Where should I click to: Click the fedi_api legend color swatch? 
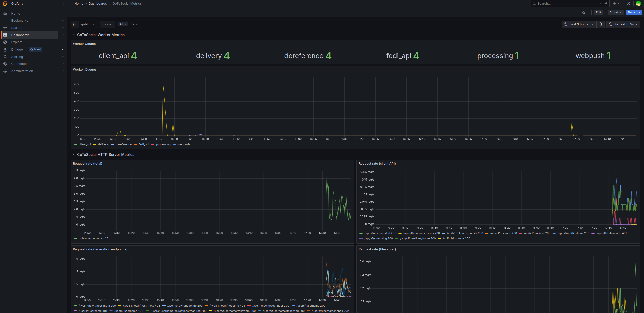click(x=135, y=145)
